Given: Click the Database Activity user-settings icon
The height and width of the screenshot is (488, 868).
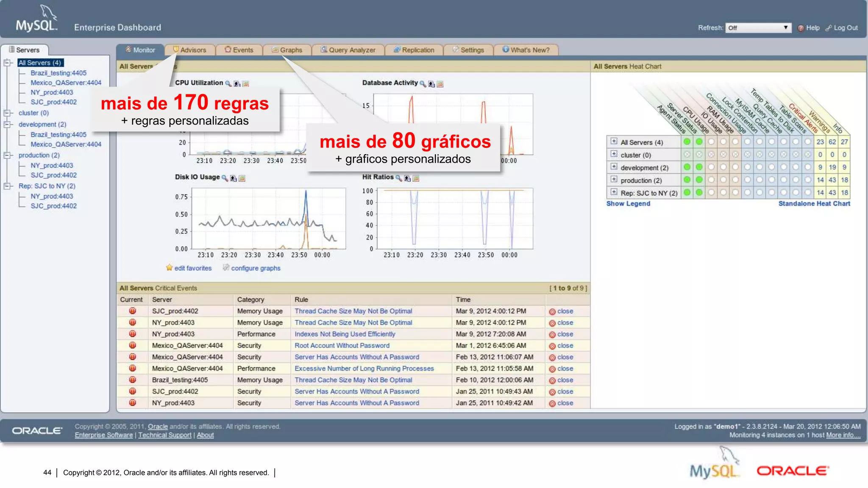Looking at the screenshot, I should [431, 84].
